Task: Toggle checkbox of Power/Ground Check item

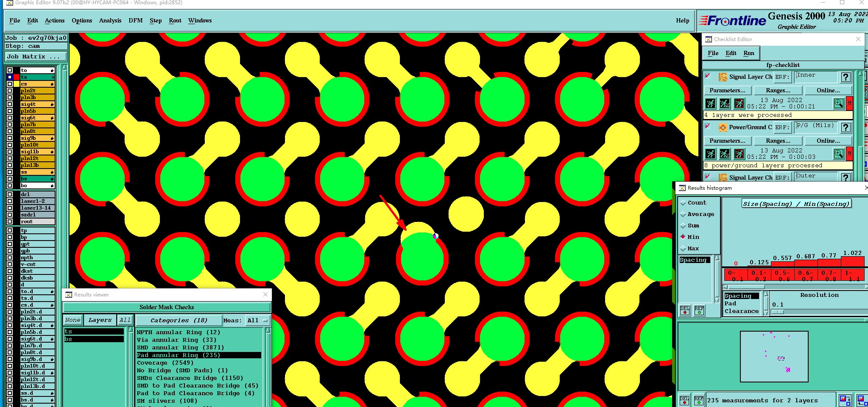Action: pyautogui.click(x=707, y=126)
